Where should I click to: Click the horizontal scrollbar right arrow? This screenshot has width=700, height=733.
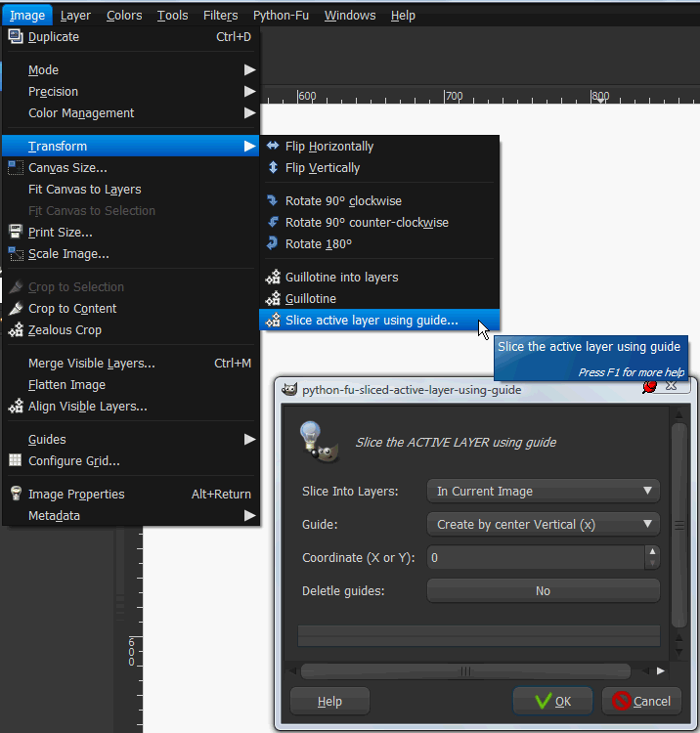(x=660, y=670)
